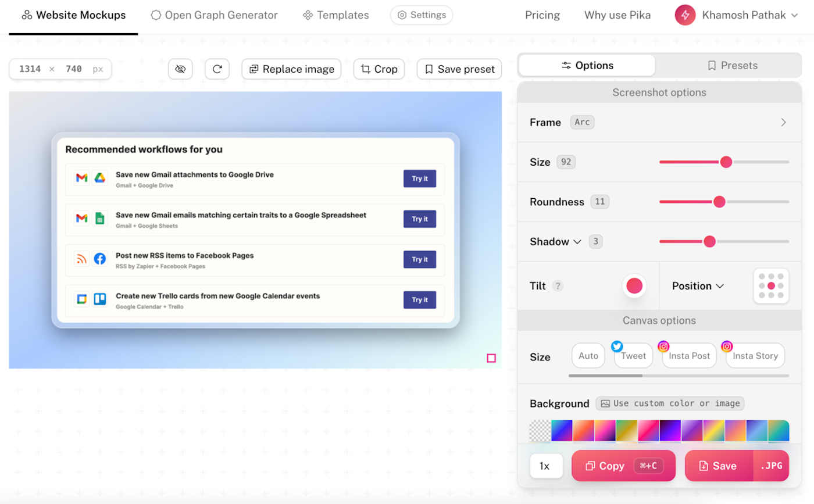The height and width of the screenshot is (504, 814).
Task: Click the Trello icon
Action: [x=99, y=299]
